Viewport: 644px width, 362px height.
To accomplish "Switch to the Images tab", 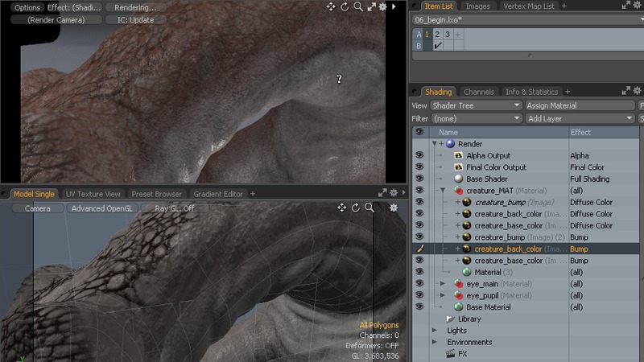I will tap(477, 6).
